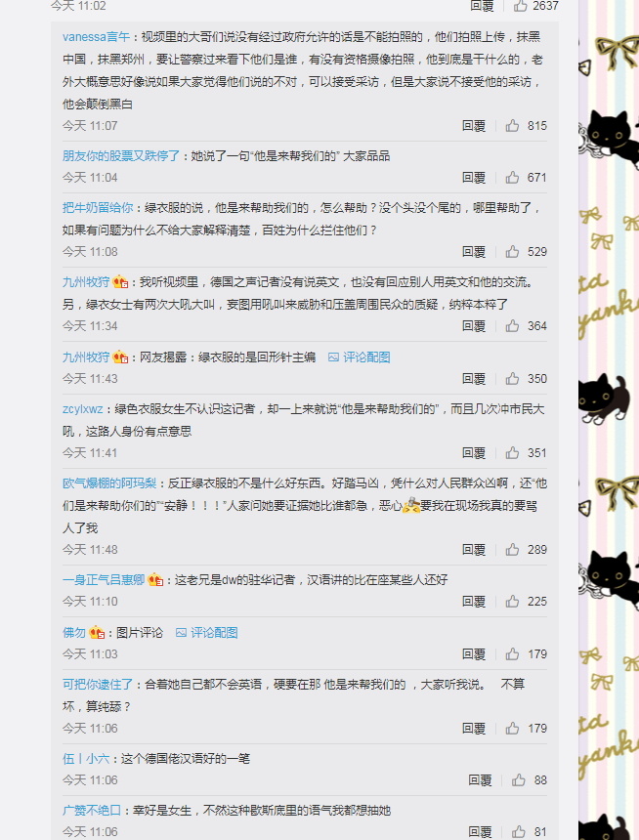The height and width of the screenshot is (840, 639).
Task: Click 九州牧狩's member badge in 11:34 comment
Action: pyautogui.click(x=120, y=282)
